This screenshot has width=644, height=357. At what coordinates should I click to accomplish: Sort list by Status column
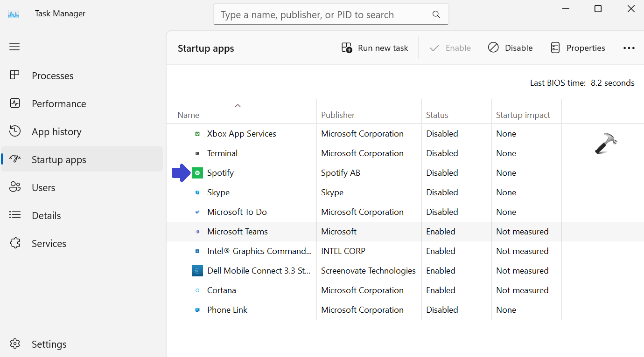(x=437, y=115)
